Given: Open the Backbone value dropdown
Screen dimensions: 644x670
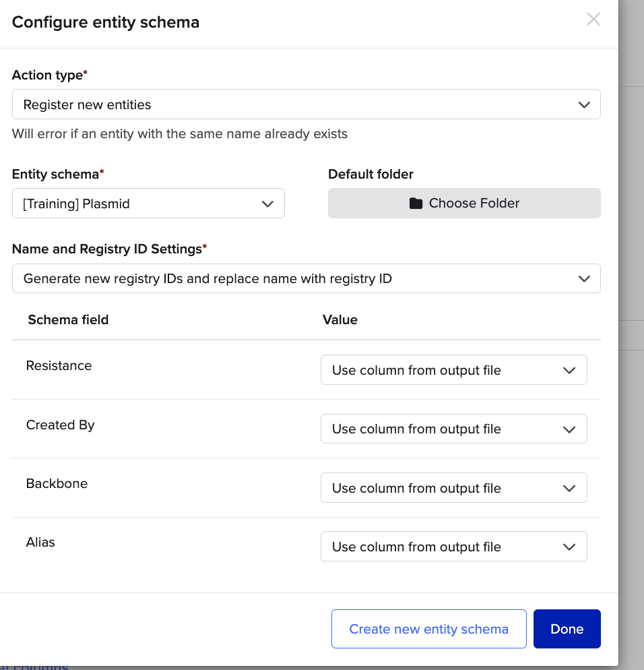Looking at the screenshot, I should [453, 488].
